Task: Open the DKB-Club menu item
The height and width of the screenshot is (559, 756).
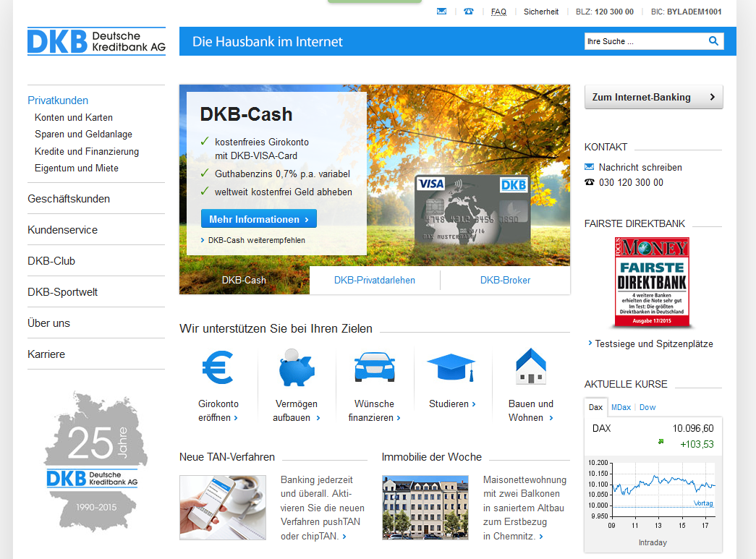Action: pyautogui.click(x=51, y=261)
